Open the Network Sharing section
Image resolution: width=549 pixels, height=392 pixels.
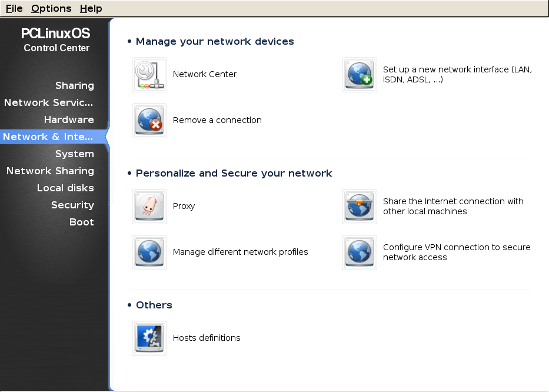51,171
